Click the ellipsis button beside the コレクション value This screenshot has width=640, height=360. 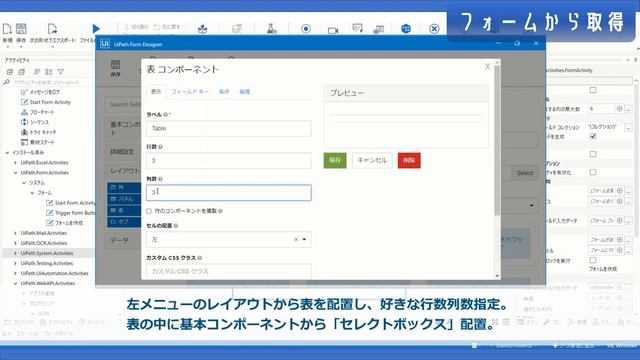pyautogui.click(x=629, y=128)
